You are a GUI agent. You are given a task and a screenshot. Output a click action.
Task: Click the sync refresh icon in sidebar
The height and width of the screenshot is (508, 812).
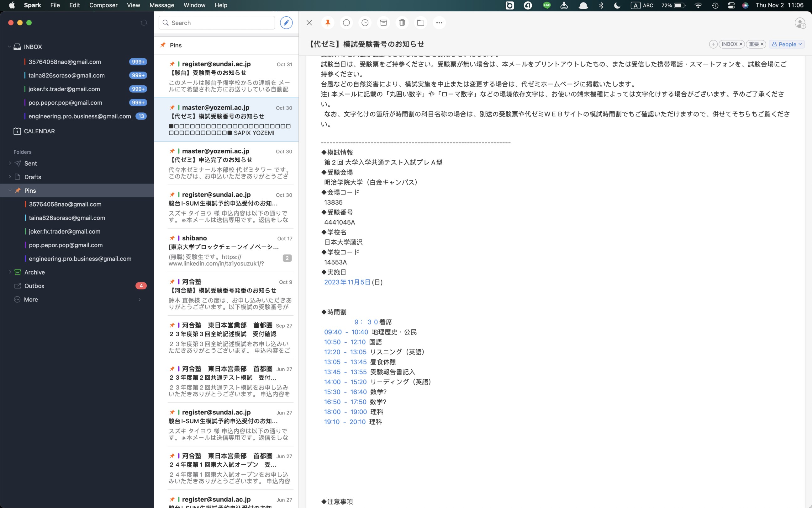coord(144,23)
